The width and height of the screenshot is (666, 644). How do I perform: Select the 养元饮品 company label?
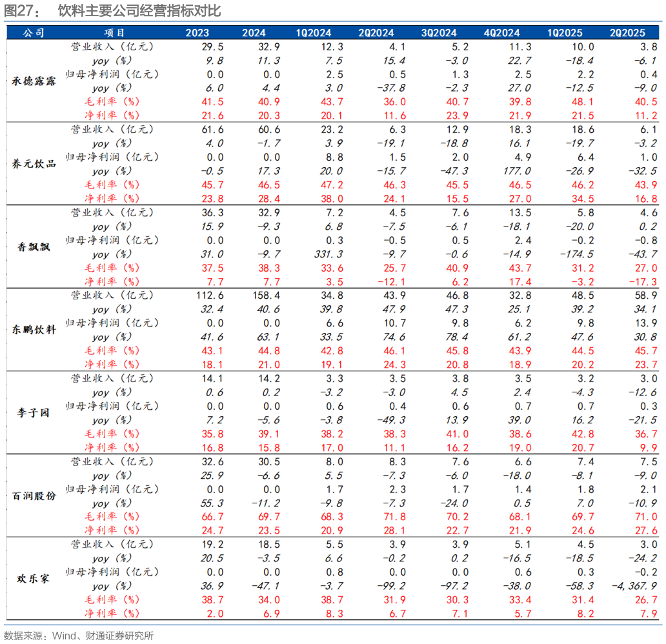[x=34, y=163]
